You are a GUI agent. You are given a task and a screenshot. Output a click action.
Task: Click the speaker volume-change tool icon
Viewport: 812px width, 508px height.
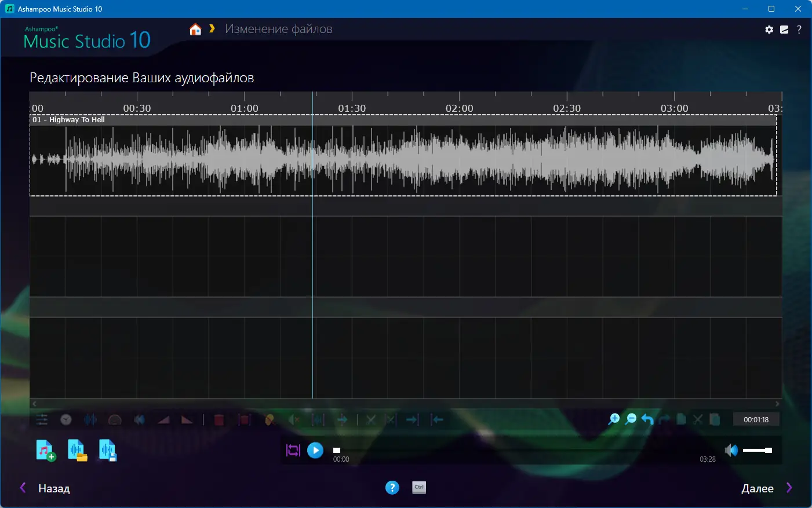[x=139, y=419]
